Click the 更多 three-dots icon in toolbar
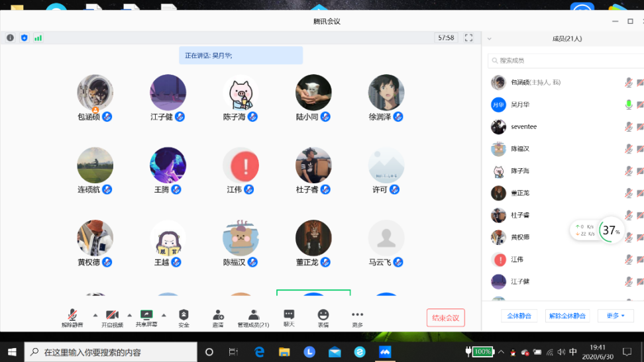The width and height of the screenshot is (644, 362). click(357, 315)
